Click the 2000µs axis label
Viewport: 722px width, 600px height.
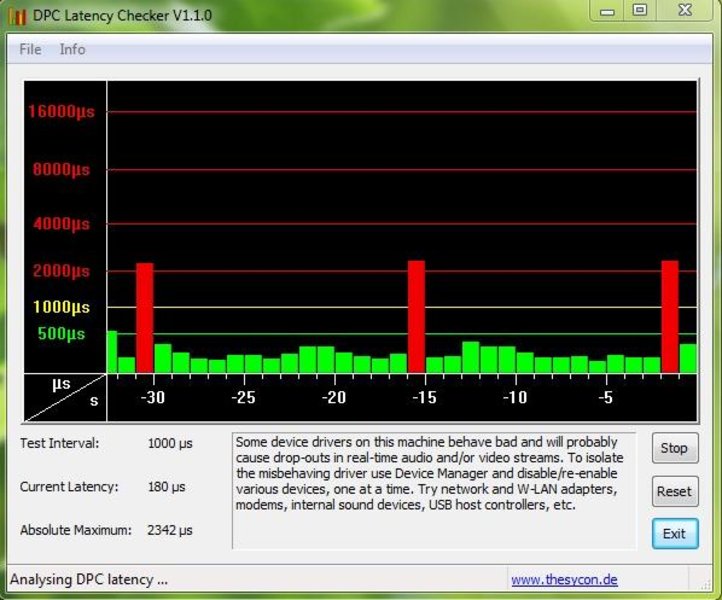tap(62, 271)
